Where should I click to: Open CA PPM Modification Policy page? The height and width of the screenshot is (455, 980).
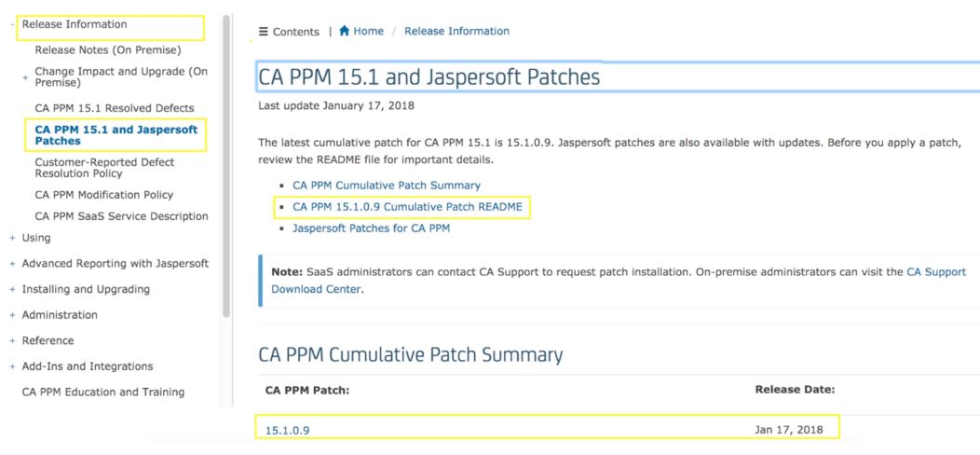(104, 195)
